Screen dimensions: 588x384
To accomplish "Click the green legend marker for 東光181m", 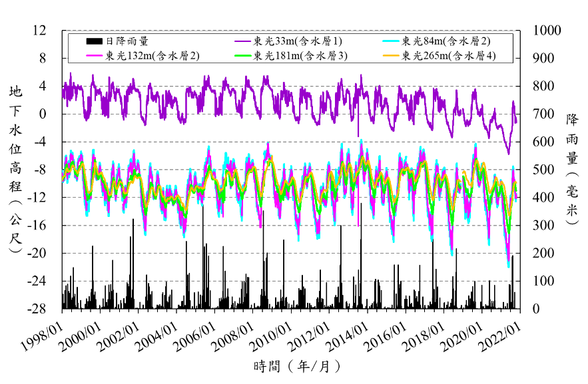I will click(242, 56).
